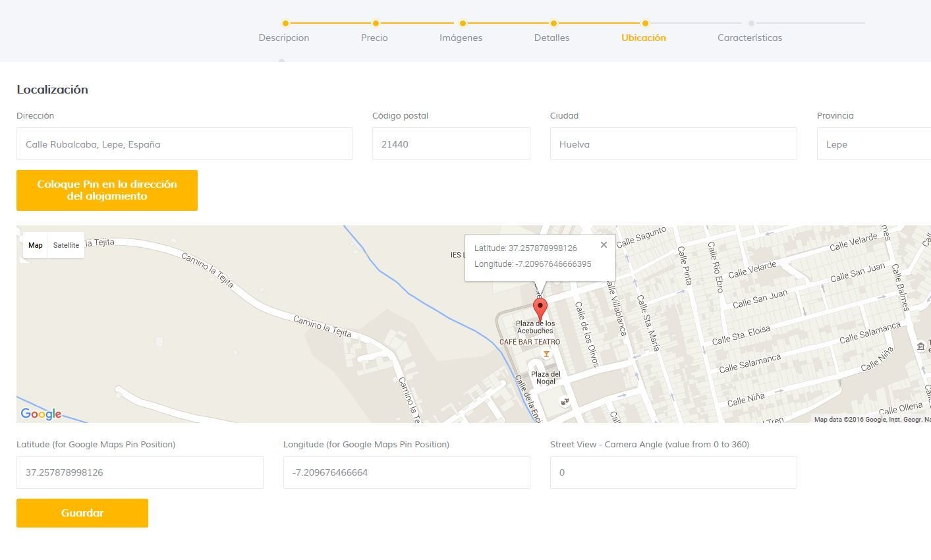The width and height of the screenshot is (931, 560).
Task: Click the Calle San Juan label at the map's right edge
Action: [857, 273]
